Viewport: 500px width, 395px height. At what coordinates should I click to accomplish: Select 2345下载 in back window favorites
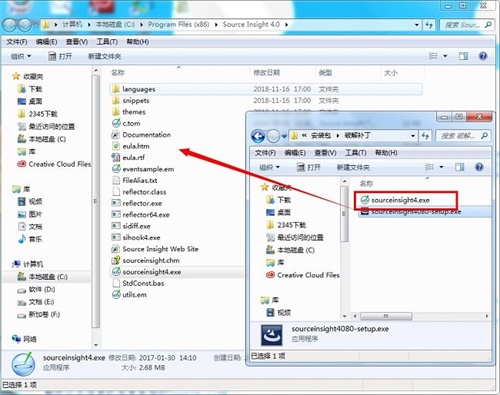click(37, 114)
